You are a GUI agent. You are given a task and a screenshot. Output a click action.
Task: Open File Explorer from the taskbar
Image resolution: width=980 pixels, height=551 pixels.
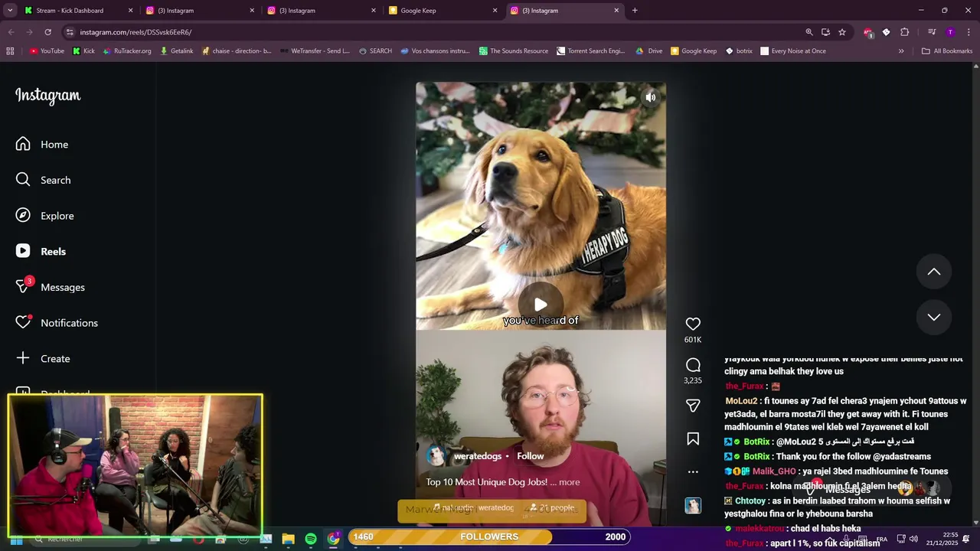point(289,539)
